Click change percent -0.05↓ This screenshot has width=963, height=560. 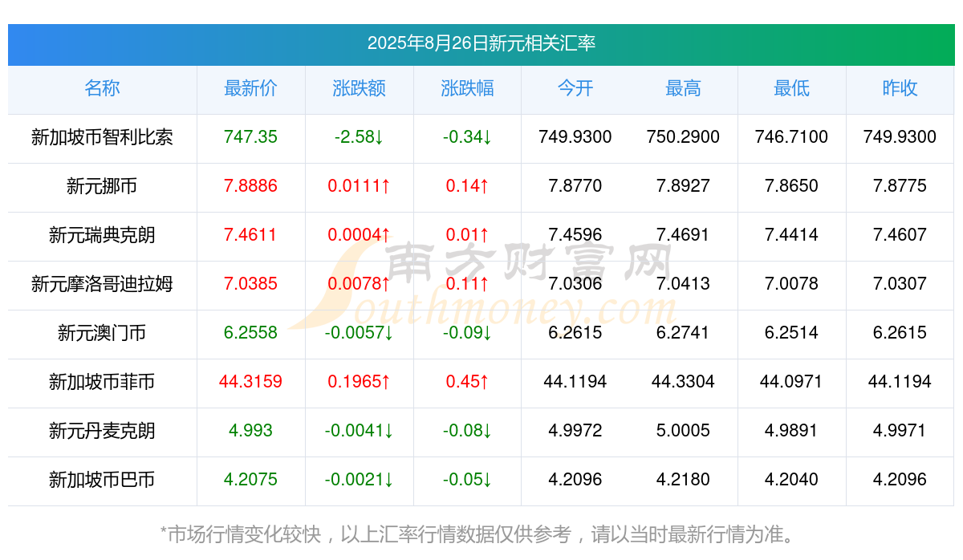[x=467, y=480]
